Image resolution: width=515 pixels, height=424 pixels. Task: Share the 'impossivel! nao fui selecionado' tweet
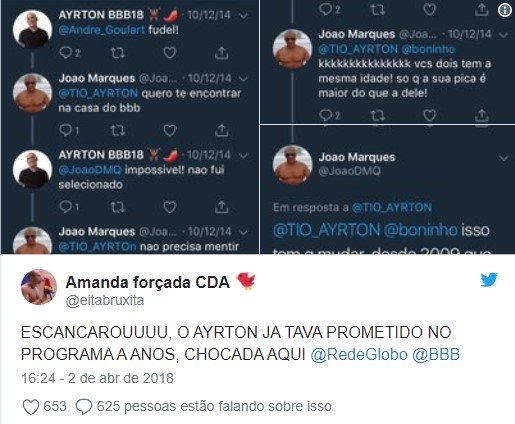click(x=221, y=207)
